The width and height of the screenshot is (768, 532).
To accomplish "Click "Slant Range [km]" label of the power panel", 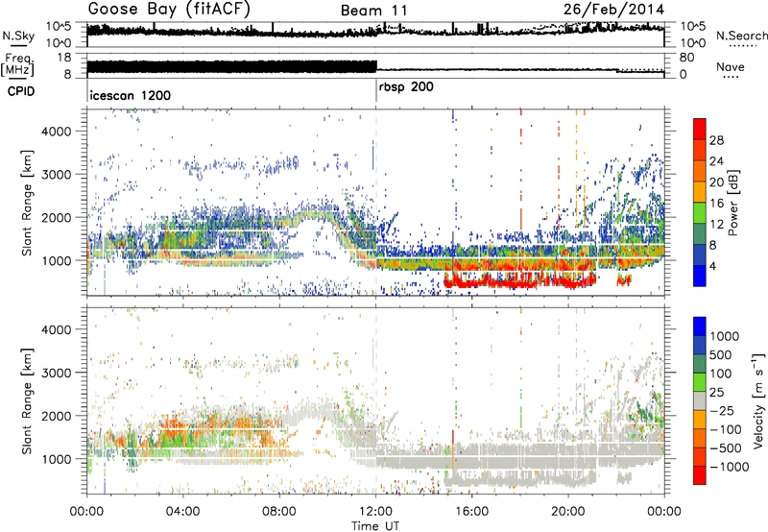I will point(27,203).
